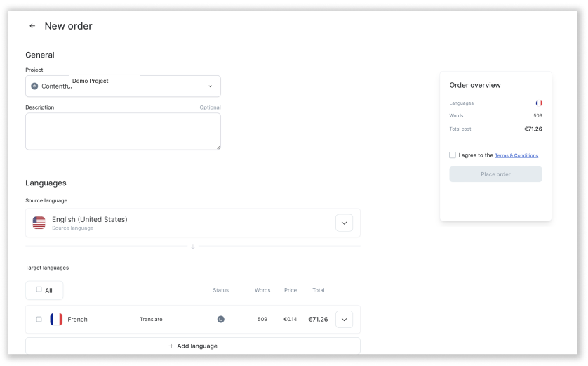Open the Project dropdown

pos(123,86)
